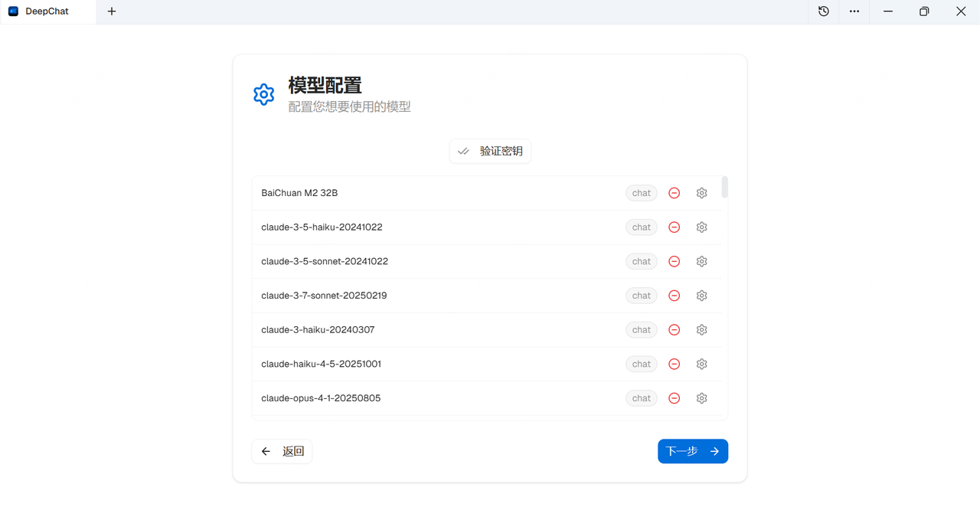The height and width of the screenshot is (510, 980).
Task: Select the claude-3-5-haiku-20241022 model name
Action: (322, 227)
